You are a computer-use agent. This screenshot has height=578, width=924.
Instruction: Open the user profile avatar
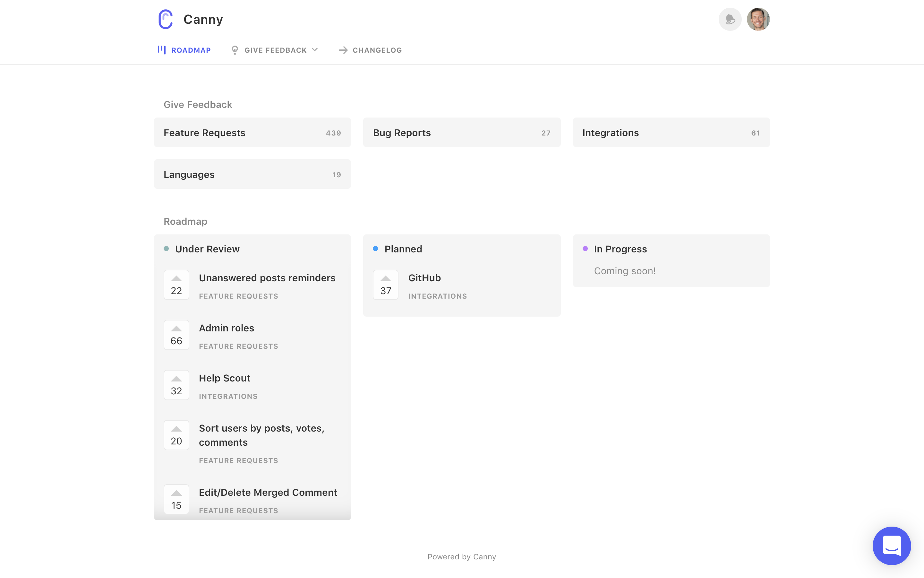click(758, 19)
